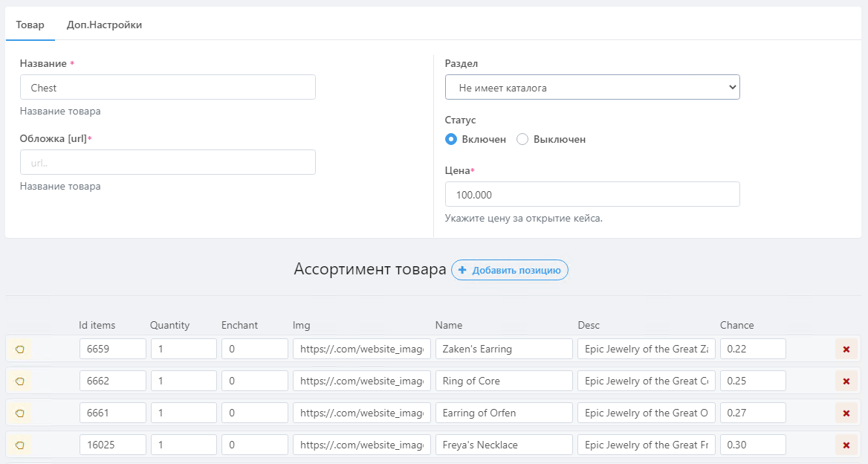Screen dimensions: 868x464
Task: Select the Включен status radio button
Action: [451, 139]
